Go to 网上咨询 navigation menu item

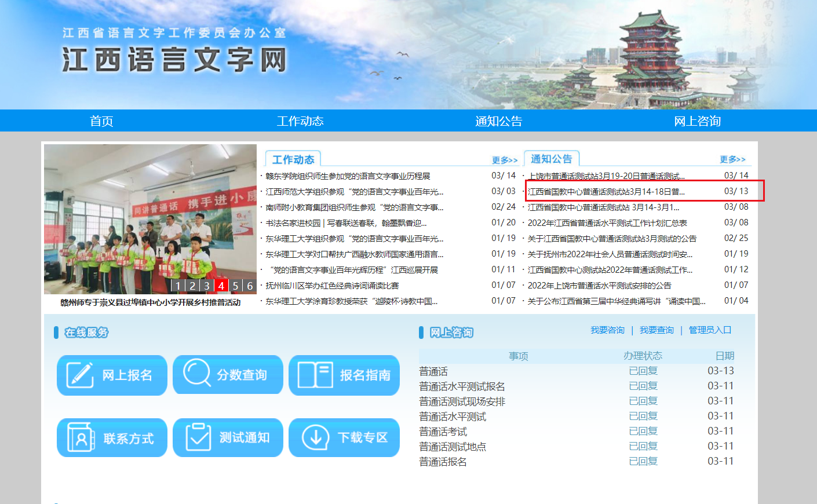pyautogui.click(x=697, y=121)
